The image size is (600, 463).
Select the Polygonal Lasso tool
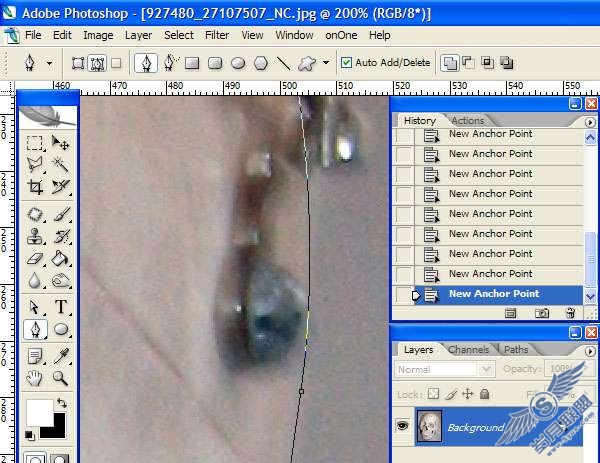35,165
